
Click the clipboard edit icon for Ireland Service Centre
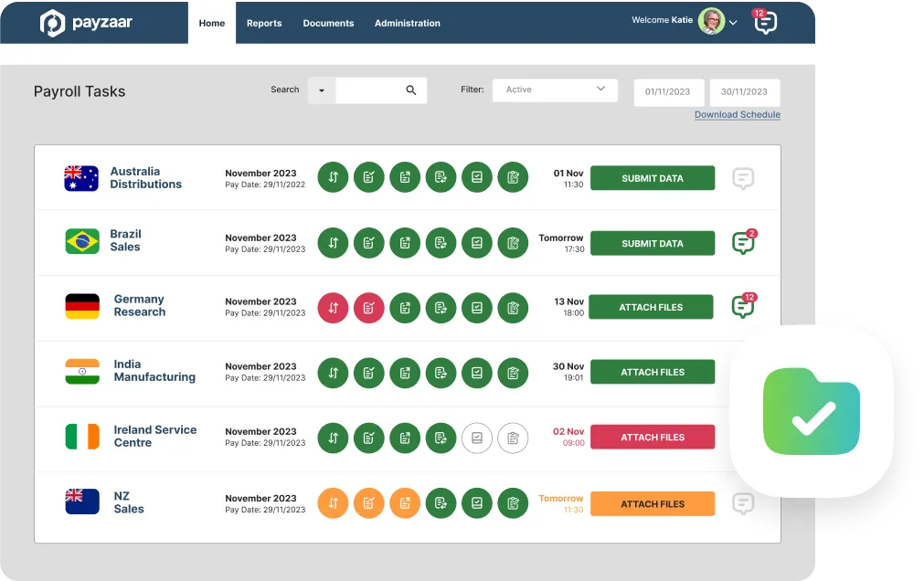(x=513, y=438)
